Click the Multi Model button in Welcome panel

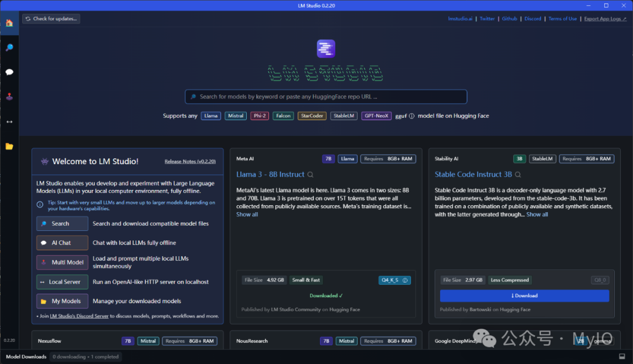click(62, 263)
